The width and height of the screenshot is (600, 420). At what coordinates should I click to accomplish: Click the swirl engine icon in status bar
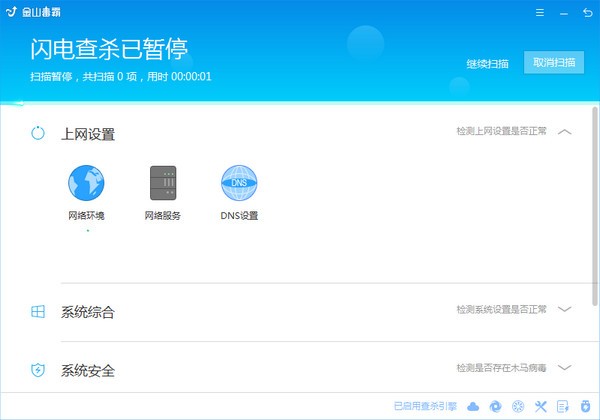[x=496, y=406]
